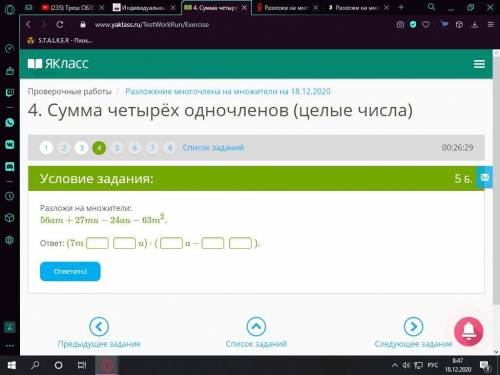Open Task View on taskbar
The image size is (500, 375).
tap(82, 365)
